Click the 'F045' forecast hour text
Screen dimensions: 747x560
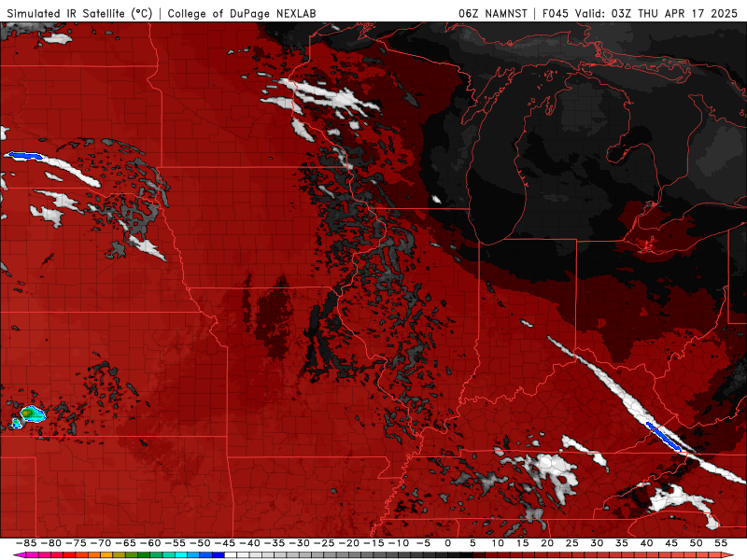click(556, 13)
